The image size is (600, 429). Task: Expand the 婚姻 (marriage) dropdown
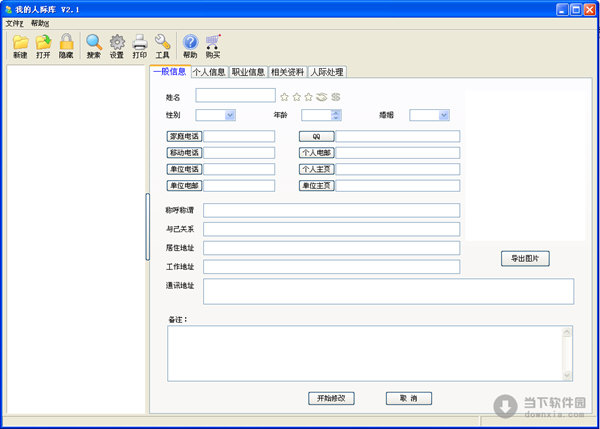(x=444, y=115)
